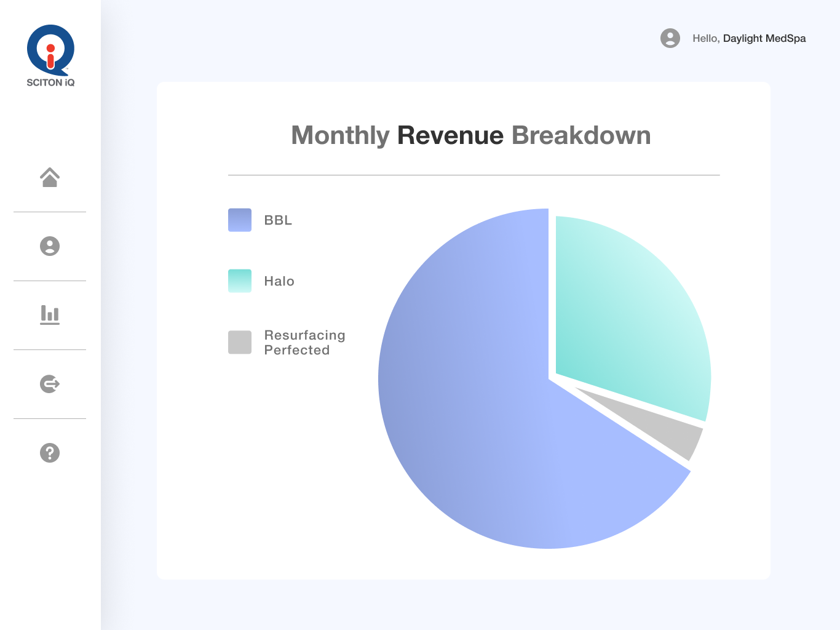Select the teal Halo legend swatch
Screen dimensions: 840x630
pyautogui.click(x=240, y=281)
